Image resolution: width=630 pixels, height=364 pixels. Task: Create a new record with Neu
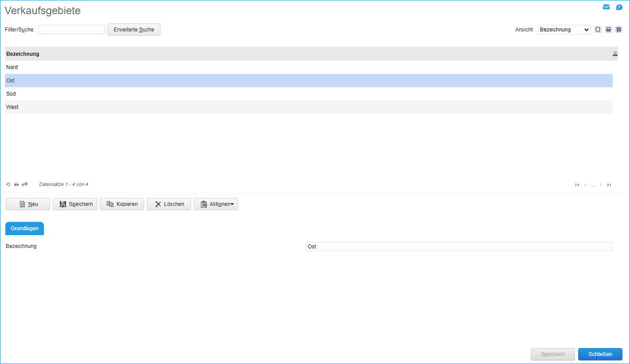tap(28, 204)
